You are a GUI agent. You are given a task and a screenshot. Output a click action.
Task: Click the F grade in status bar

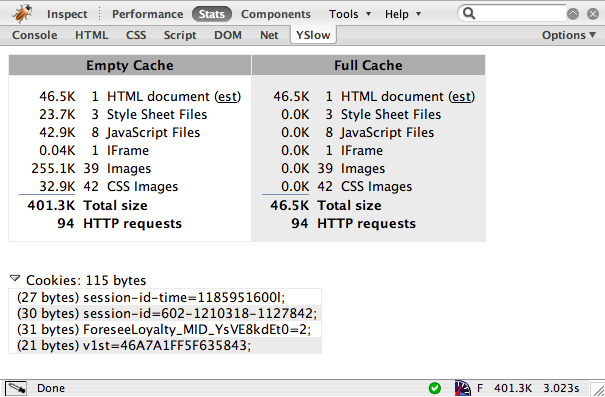480,388
